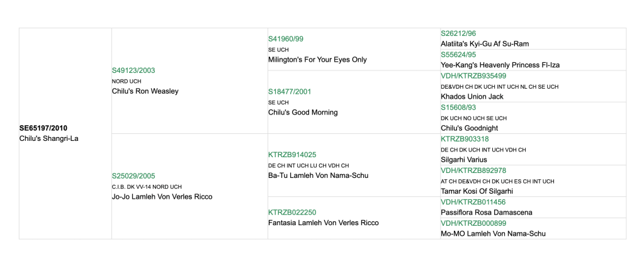
Task: Open registration link S25029/2005
Action: coord(133,176)
